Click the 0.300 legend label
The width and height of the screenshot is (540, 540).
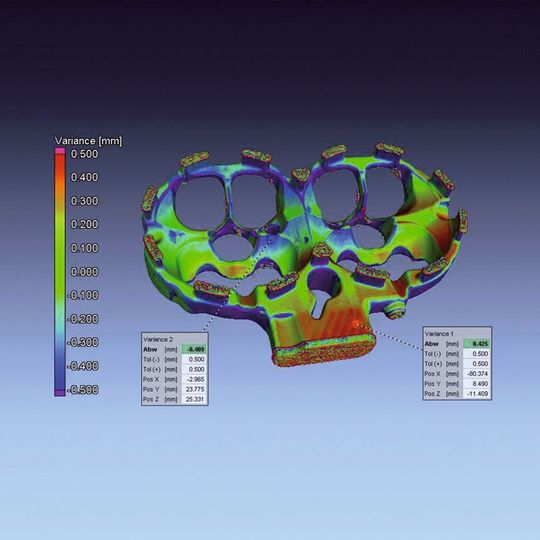point(84,201)
